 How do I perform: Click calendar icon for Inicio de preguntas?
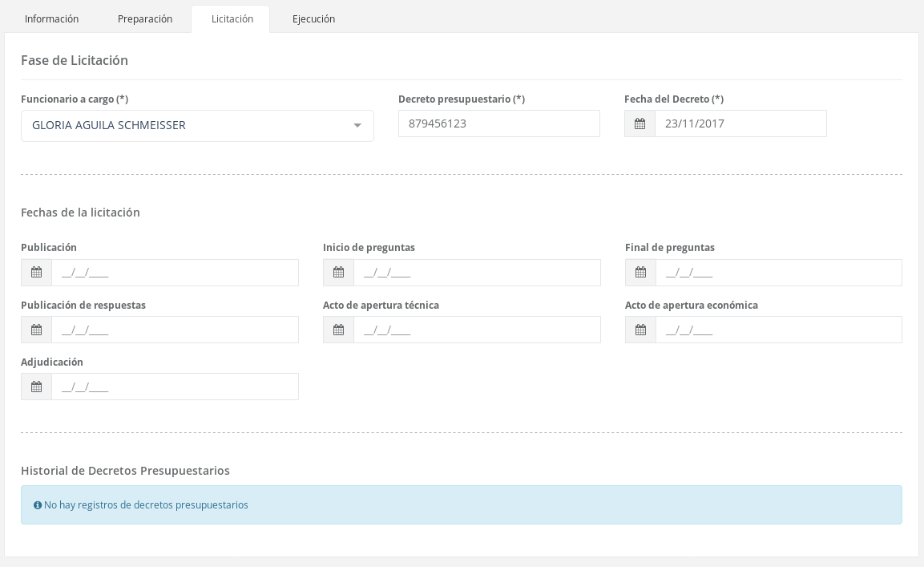coord(338,273)
